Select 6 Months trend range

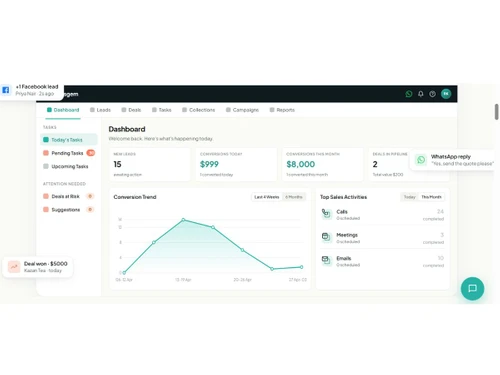pos(294,197)
